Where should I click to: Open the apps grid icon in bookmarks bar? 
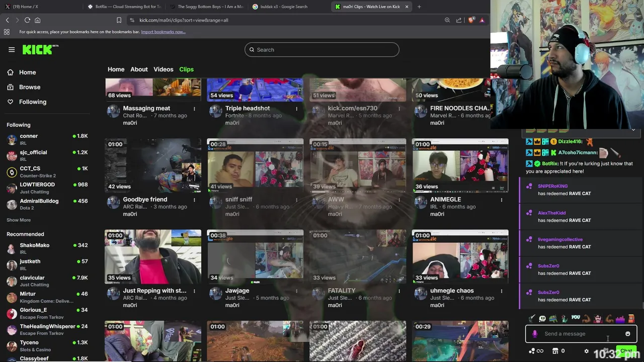click(x=7, y=32)
